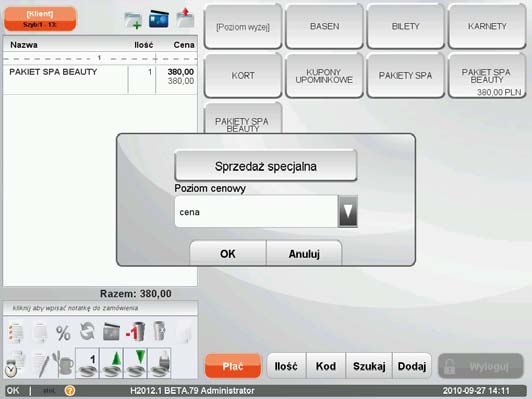Click the orange Płać pay button
The width and height of the screenshot is (532, 399).
click(233, 366)
